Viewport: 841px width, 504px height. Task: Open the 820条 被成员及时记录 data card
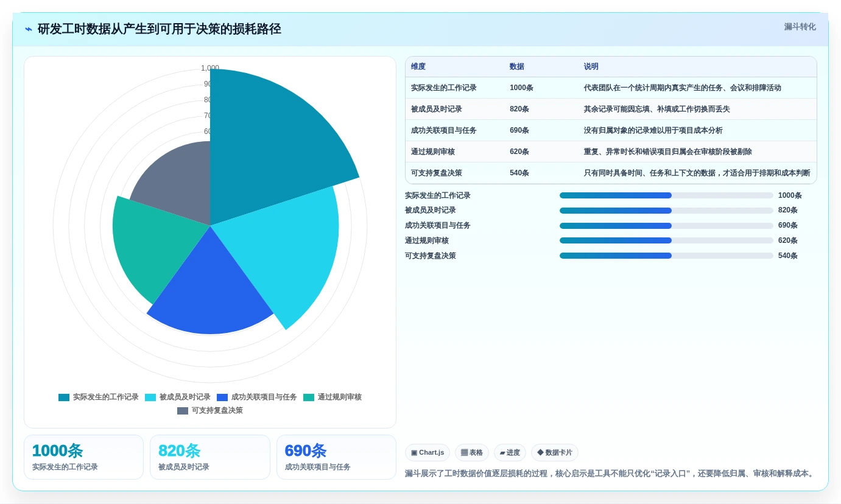tap(210, 457)
